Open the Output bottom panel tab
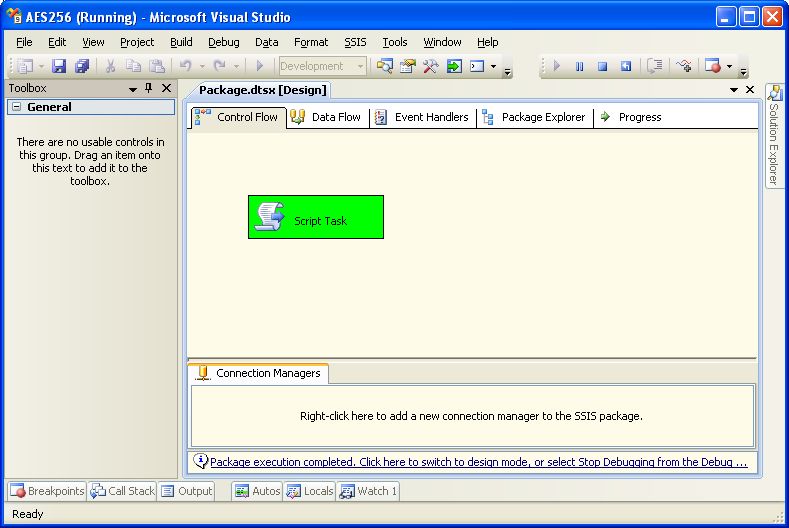This screenshot has height=528, width=789. point(187,491)
